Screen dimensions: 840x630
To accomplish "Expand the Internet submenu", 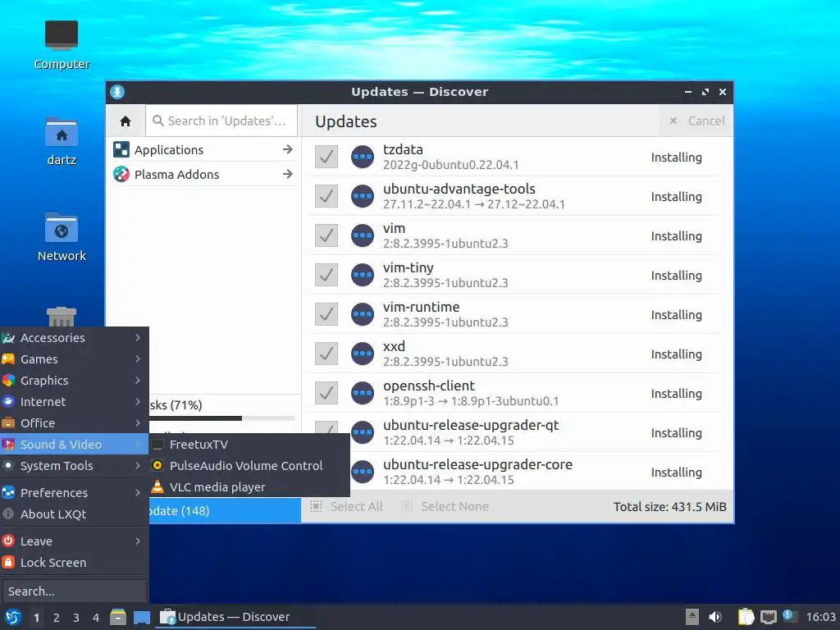I will pos(75,402).
